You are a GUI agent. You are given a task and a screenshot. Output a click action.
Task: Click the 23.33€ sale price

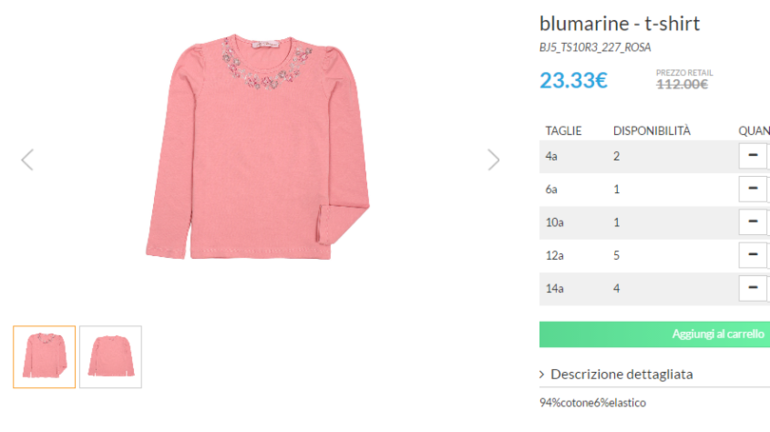click(x=573, y=80)
